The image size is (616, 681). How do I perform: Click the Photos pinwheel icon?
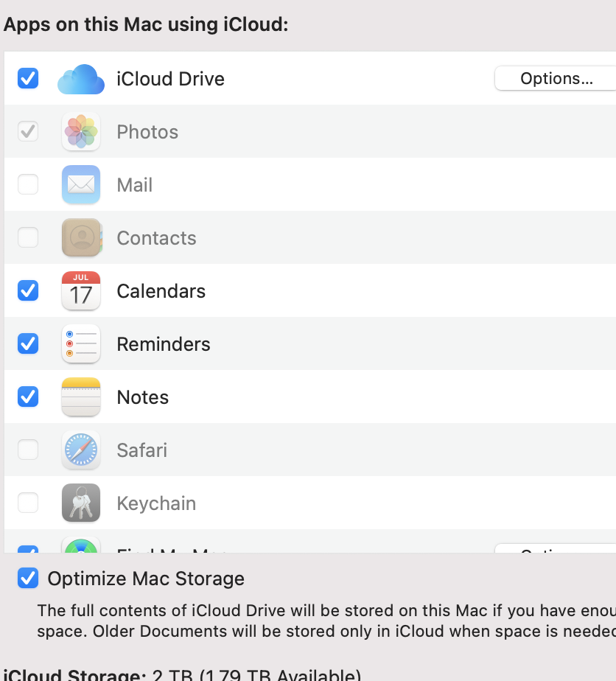(x=81, y=132)
